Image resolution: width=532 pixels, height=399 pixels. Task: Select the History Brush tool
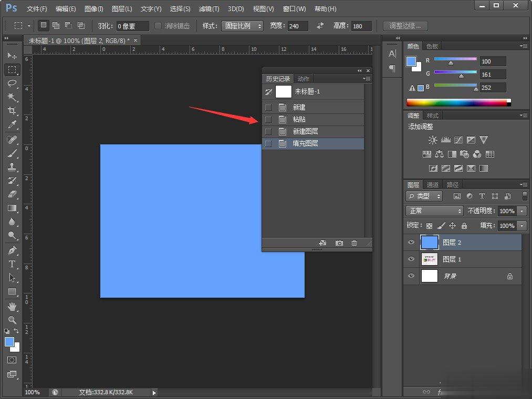(x=12, y=181)
